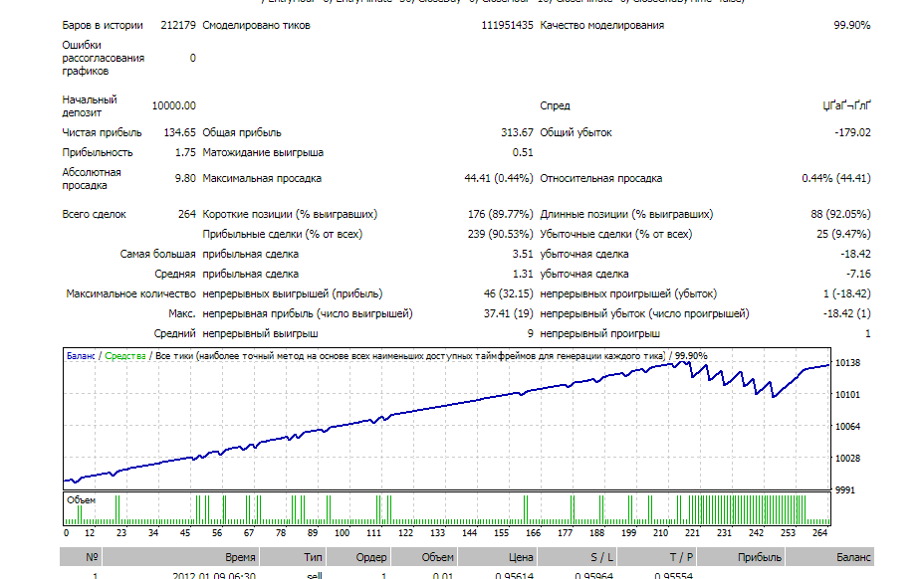Select the profit factor value 1.75
Screen dimensions: 924x579
tap(185, 152)
